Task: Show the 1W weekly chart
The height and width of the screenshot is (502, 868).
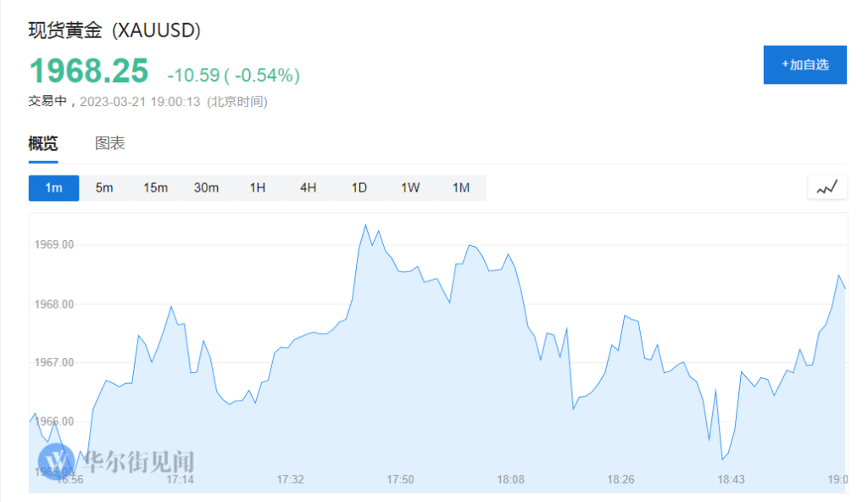Action: coord(410,187)
